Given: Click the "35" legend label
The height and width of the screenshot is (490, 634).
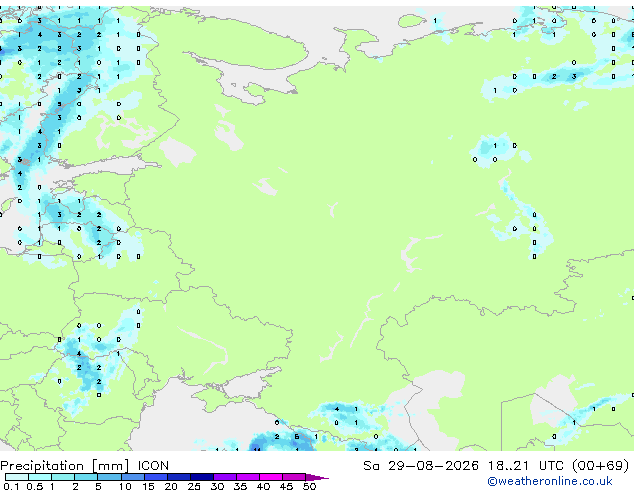Looking at the screenshot, I should 240,486.
